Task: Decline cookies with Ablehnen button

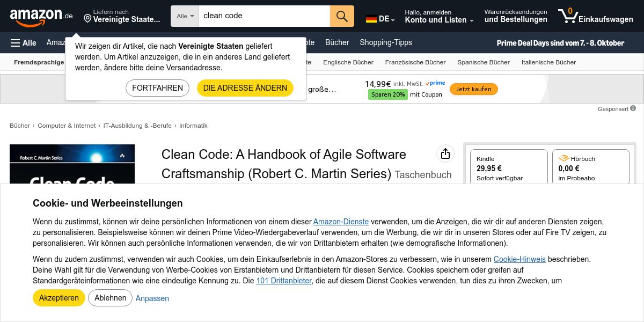Action: [x=111, y=298]
